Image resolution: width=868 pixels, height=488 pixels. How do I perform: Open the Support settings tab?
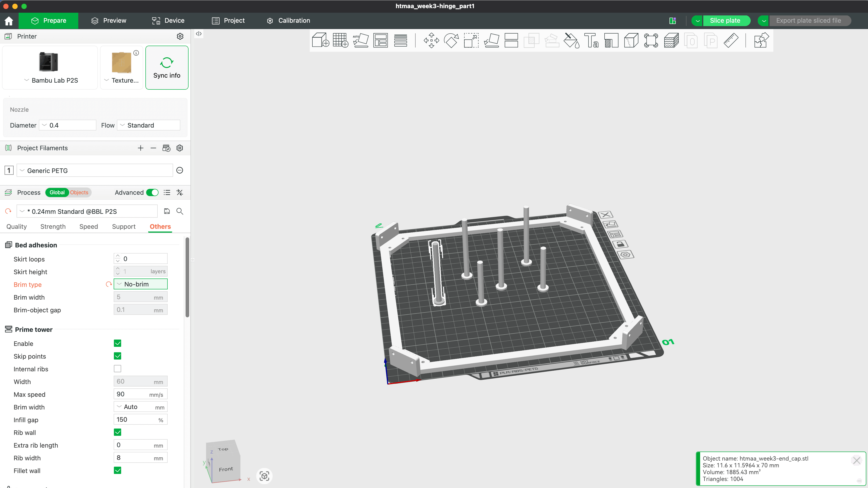pyautogui.click(x=124, y=227)
